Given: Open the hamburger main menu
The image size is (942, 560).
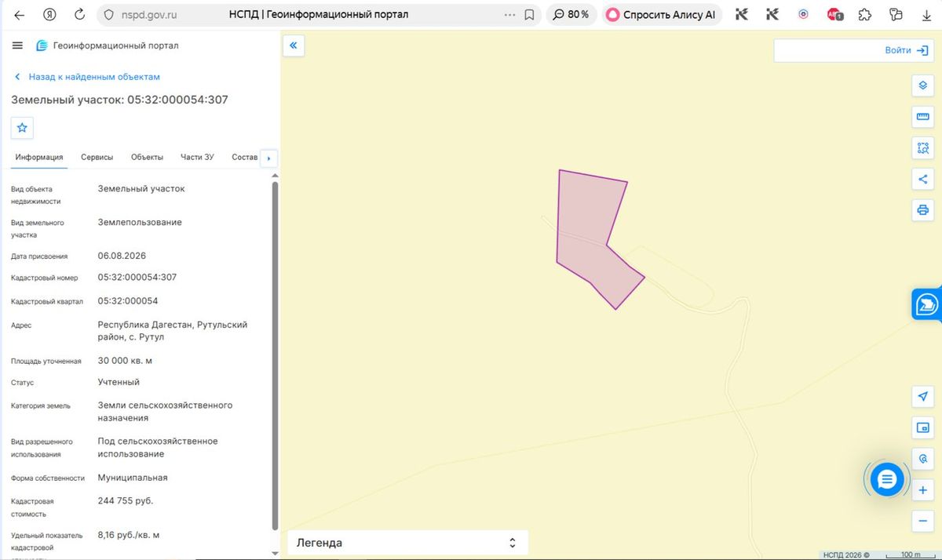Looking at the screenshot, I should [17, 45].
